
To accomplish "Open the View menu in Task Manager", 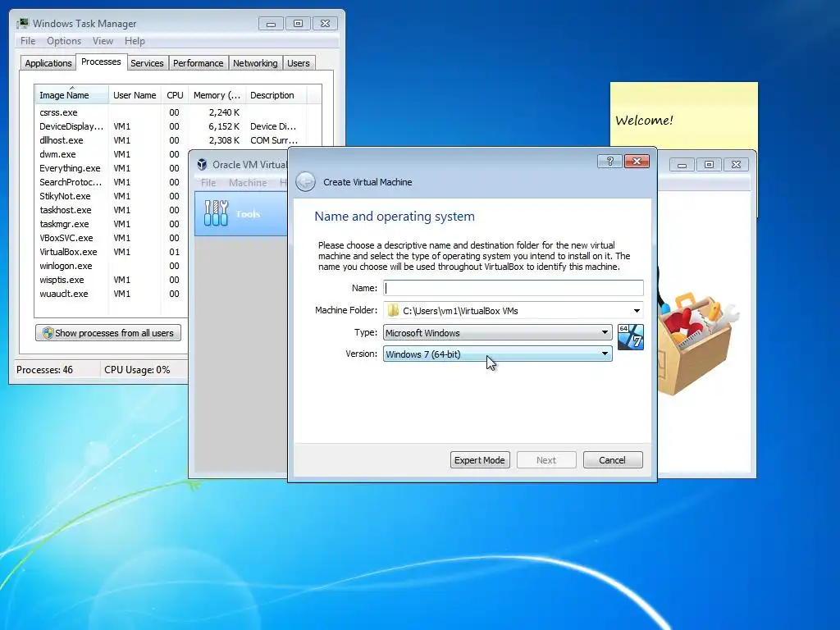I will pos(103,41).
